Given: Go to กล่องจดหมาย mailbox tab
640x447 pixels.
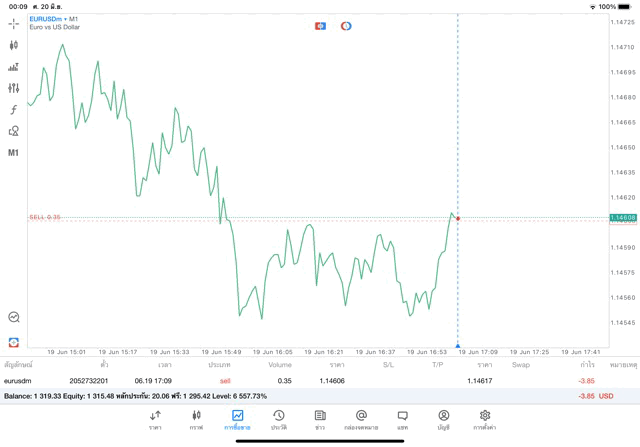Looking at the screenshot, I should point(361,419).
